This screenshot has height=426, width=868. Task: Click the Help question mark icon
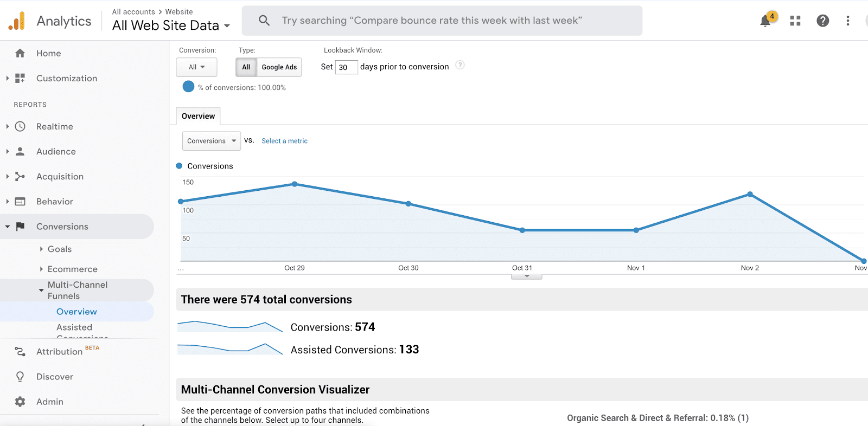[x=822, y=21]
